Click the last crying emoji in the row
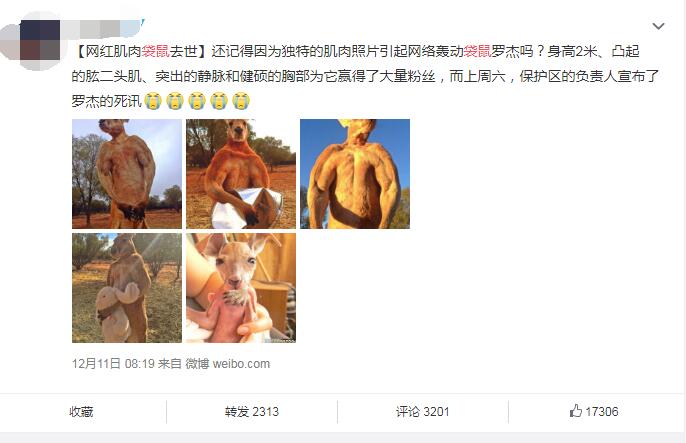 coord(241,101)
